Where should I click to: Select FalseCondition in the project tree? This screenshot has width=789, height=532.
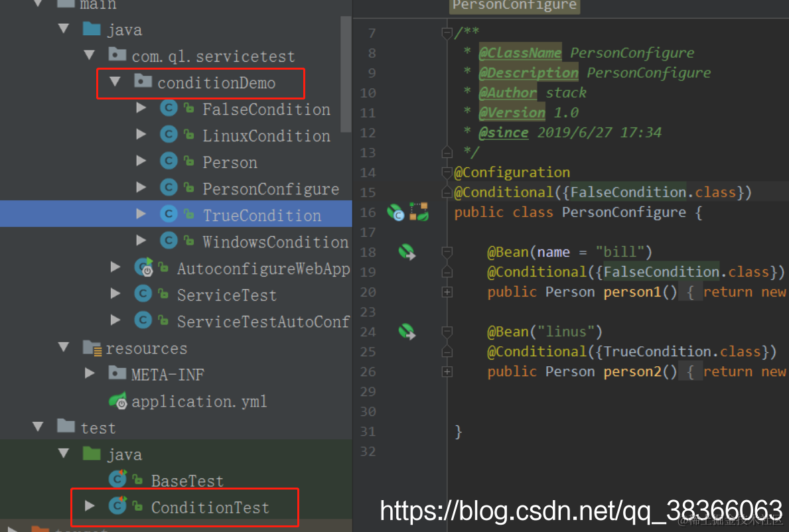[266, 109]
